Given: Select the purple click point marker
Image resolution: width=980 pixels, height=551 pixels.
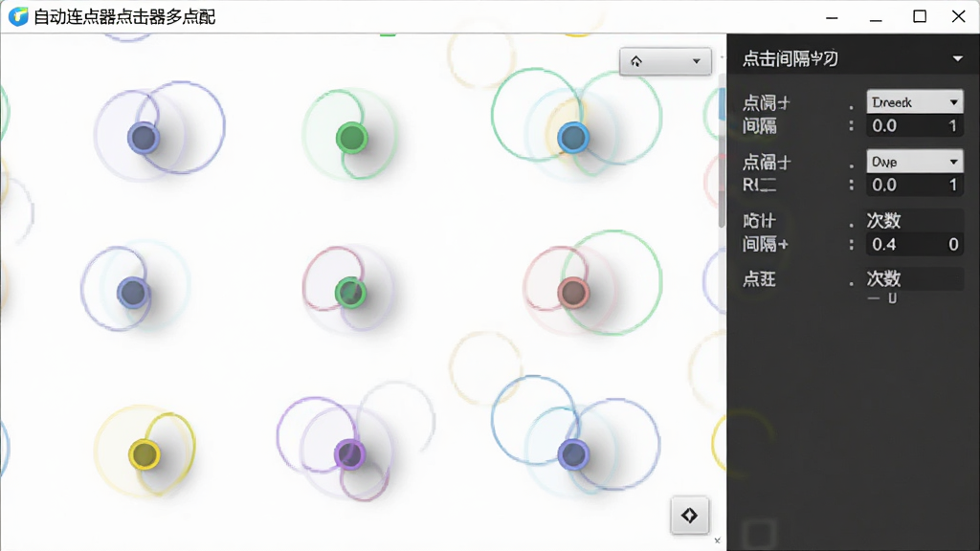Looking at the screenshot, I should point(349,454).
